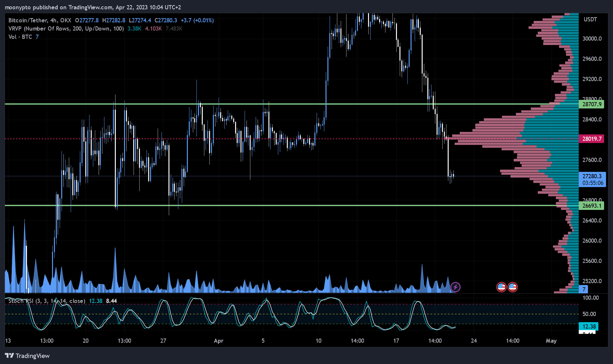Click the open price O27277.8 value
Image resolution: width=613 pixels, height=364 pixels.
pos(87,20)
